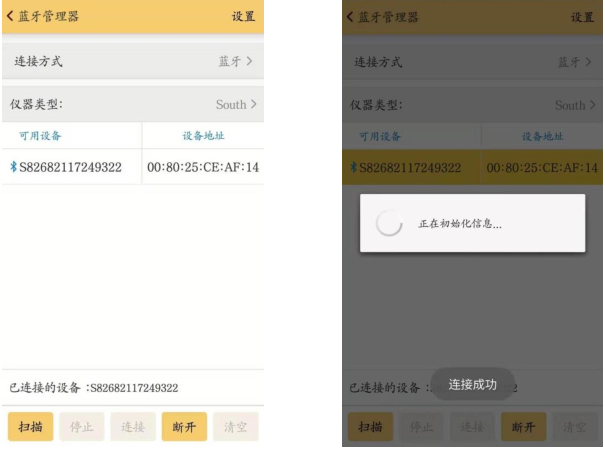
Task: Tap the Bluetooth icon in the dimmed highlighted device row
Action: pos(353,167)
